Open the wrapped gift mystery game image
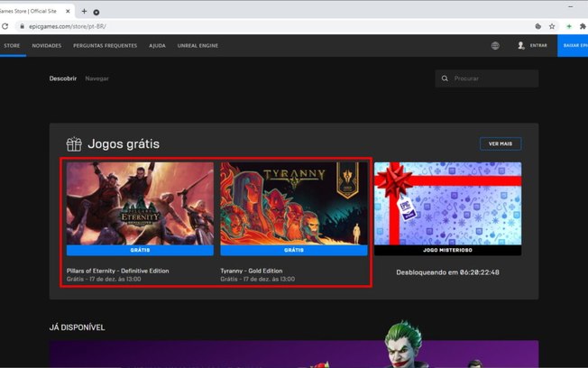This screenshot has width=588, height=368. (447, 203)
